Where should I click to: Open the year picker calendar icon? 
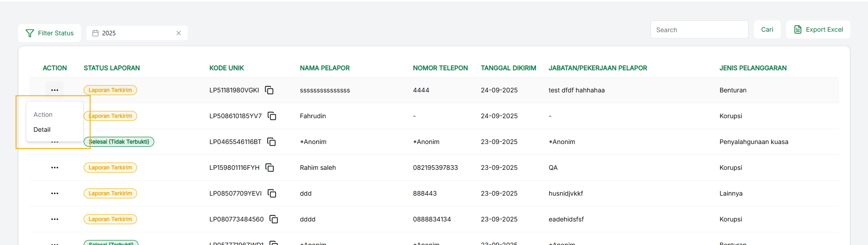pos(95,33)
